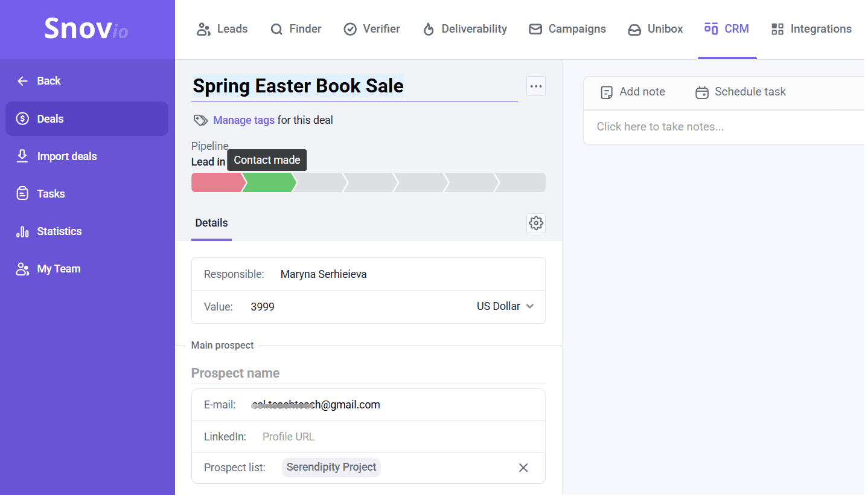Select the green Contact made pipeline stage

[269, 182]
